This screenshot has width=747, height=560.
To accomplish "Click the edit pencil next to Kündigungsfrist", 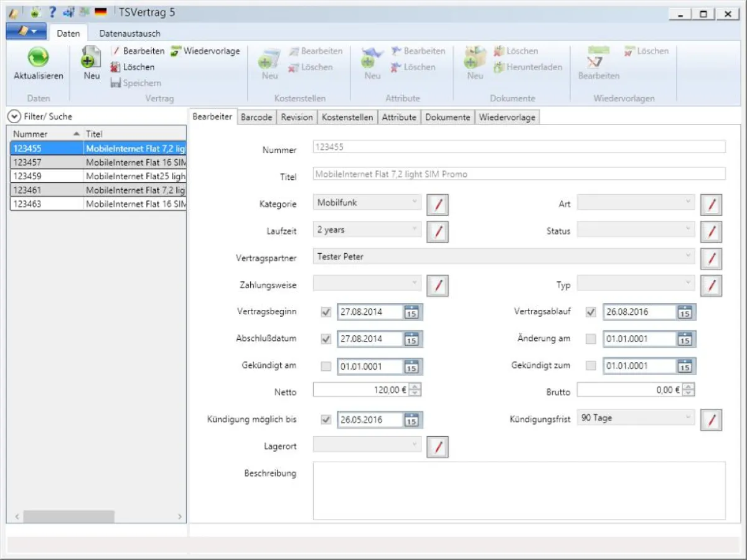I will pyautogui.click(x=711, y=420).
